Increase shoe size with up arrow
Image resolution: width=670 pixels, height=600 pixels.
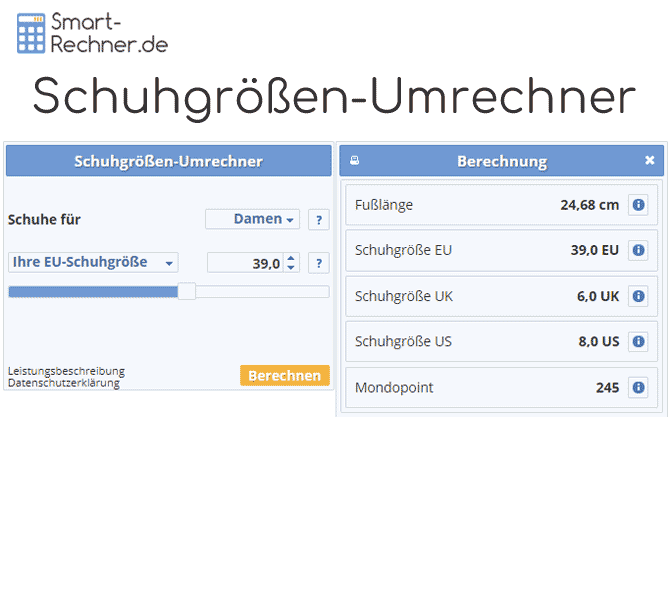click(291, 258)
